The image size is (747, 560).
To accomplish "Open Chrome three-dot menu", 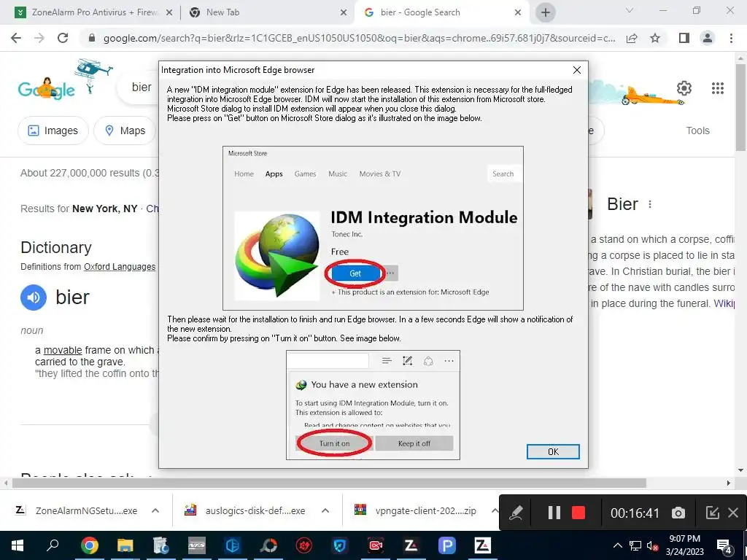I will tap(731, 38).
